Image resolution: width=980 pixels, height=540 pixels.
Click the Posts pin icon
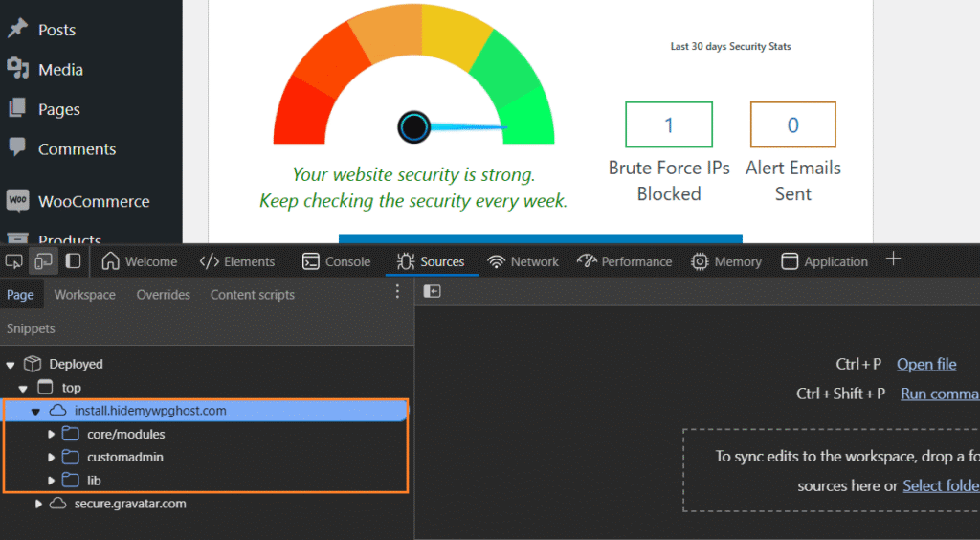pyautogui.click(x=17, y=28)
